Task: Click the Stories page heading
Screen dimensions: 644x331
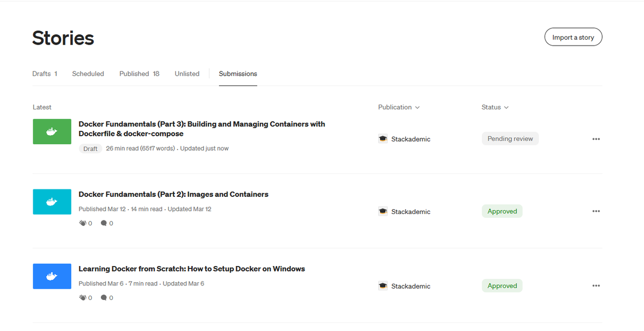Action: [x=63, y=38]
